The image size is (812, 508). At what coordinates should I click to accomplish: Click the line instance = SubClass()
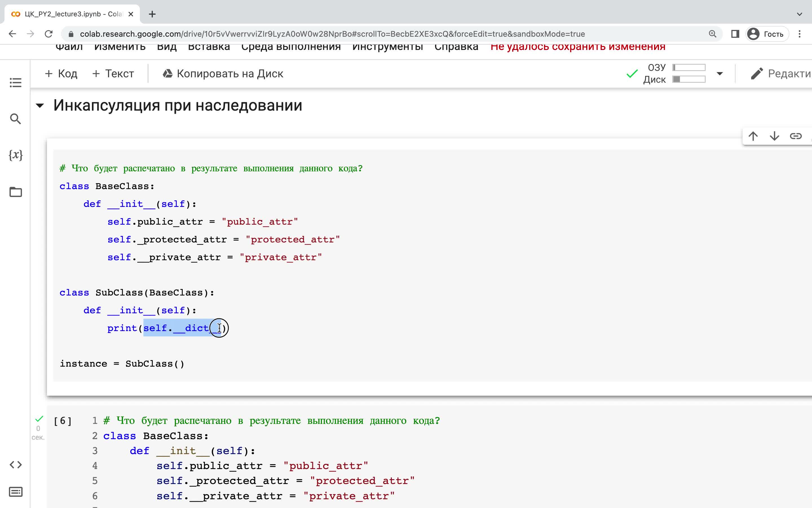click(122, 364)
